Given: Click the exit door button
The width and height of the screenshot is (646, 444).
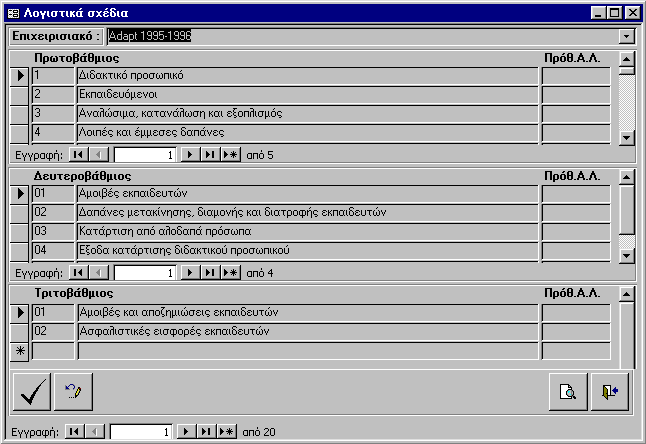Looking at the screenshot, I should pos(608,391).
